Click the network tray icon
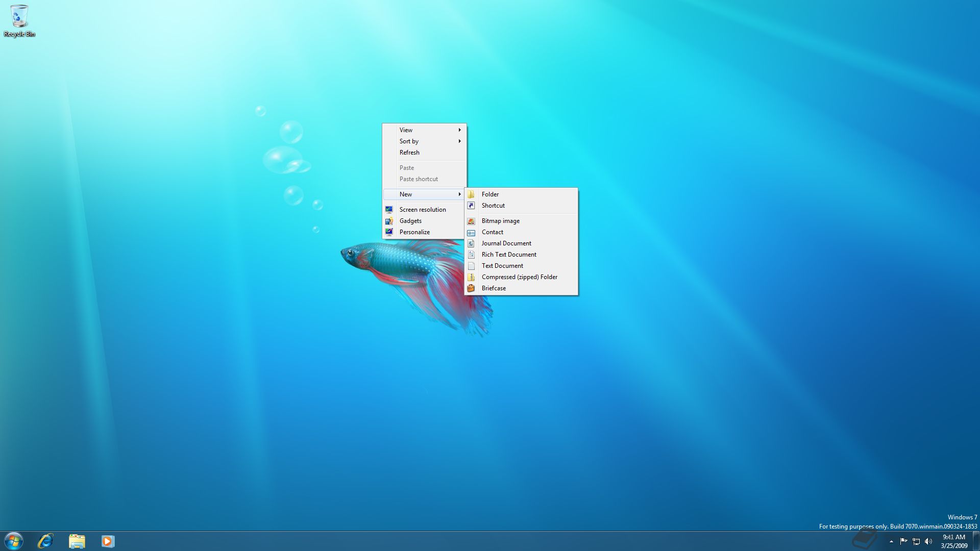The image size is (980, 551). point(916,541)
